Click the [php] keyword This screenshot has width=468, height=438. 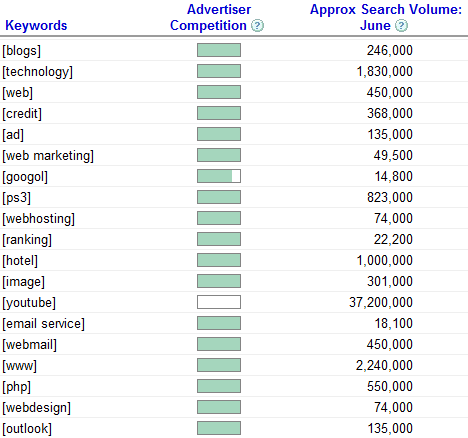pyautogui.click(x=17, y=387)
